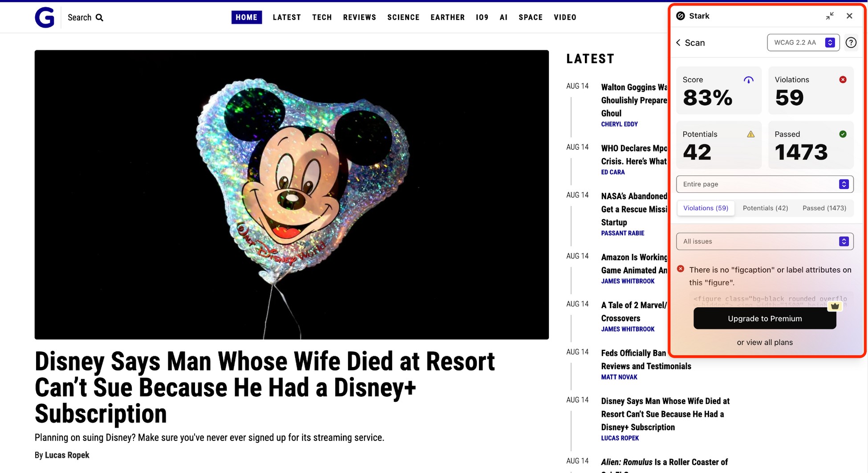The height and width of the screenshot is (473, 868).
Task: Open the SCIENCE navigation section
Action: coord(403,17)
